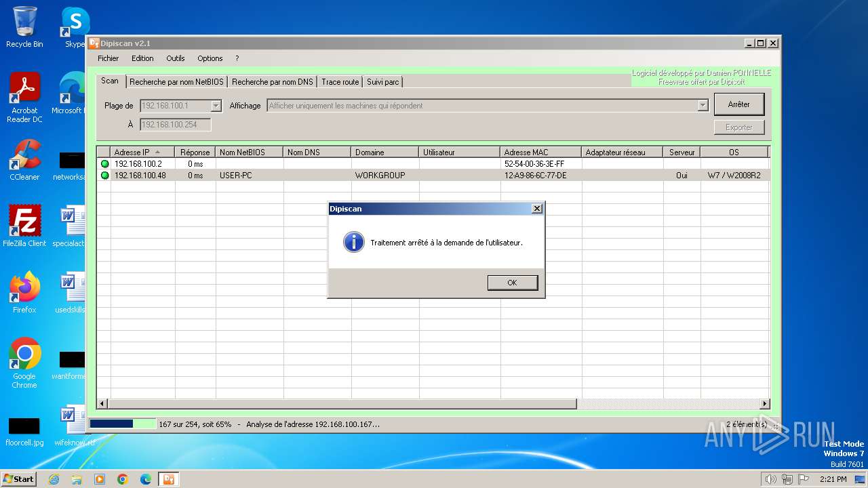Open Internet Explorer from taskbar

54,479
